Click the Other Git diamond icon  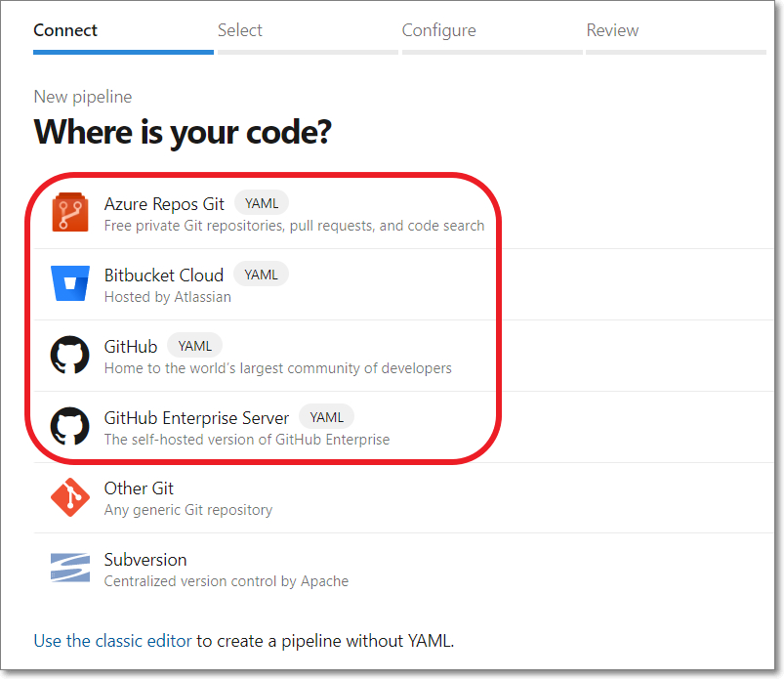70,497
